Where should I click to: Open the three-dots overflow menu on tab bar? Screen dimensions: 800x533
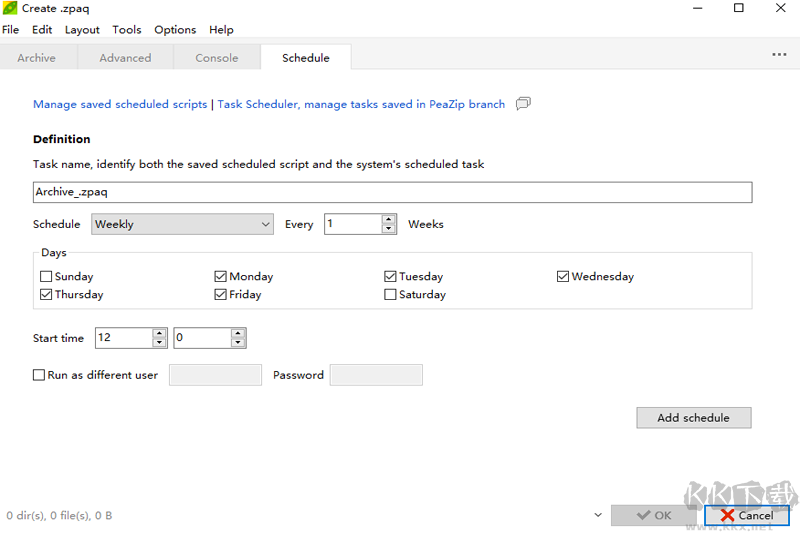pos(779,55)
